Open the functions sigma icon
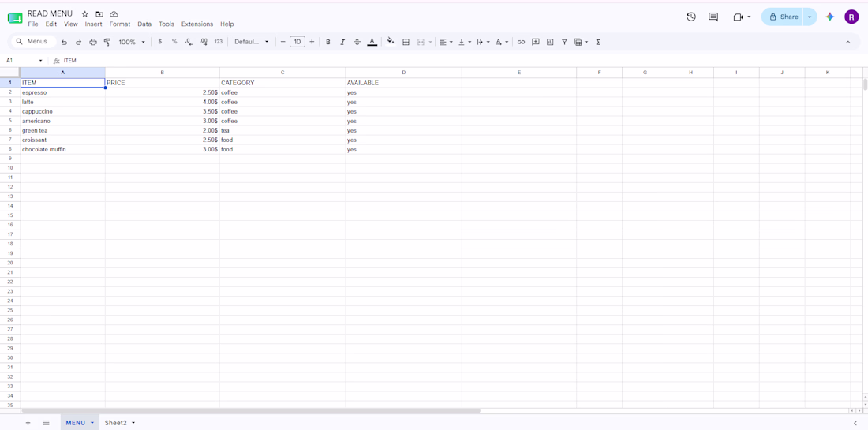The image size is (868, 430). pyautogui.click(x=598, y=42)
